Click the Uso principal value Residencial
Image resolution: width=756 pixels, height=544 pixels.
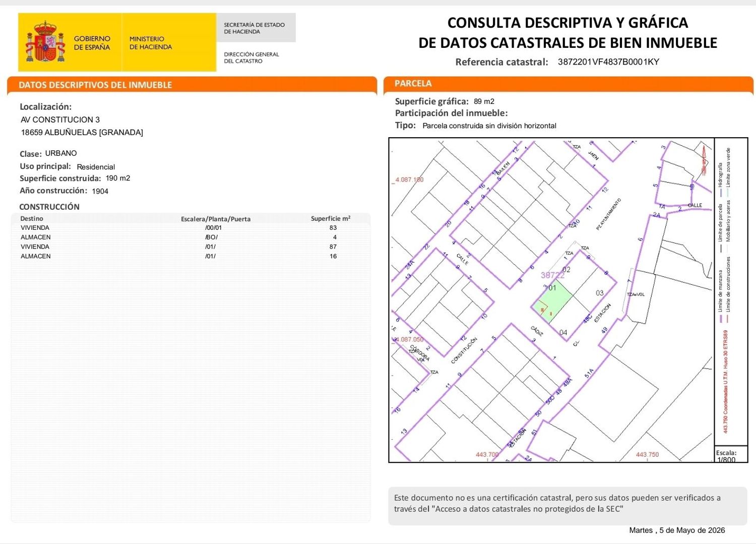(96, 167)
